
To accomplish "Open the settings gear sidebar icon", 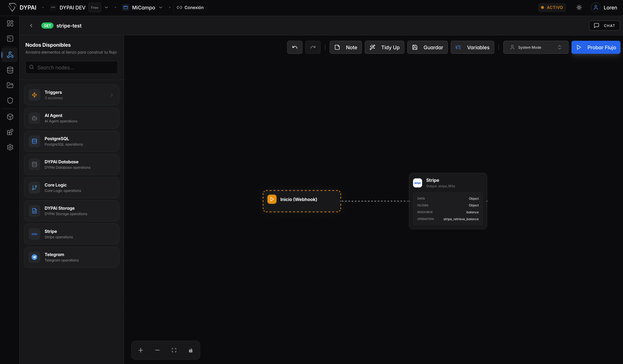I will 10,147.
